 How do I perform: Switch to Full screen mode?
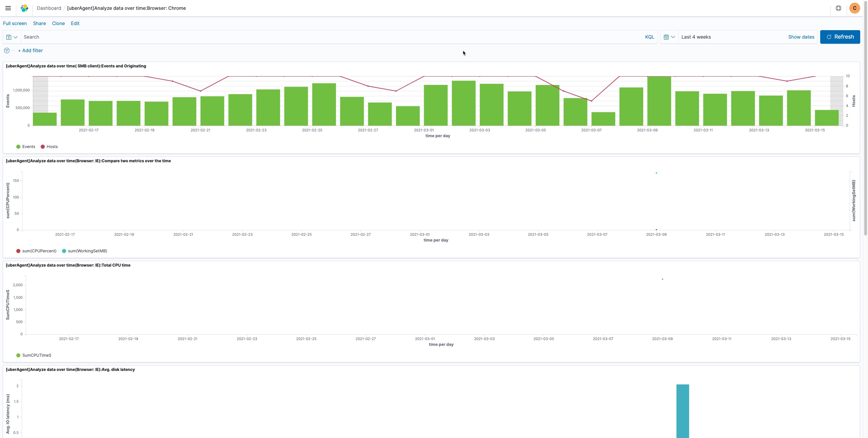coord(15,23)
